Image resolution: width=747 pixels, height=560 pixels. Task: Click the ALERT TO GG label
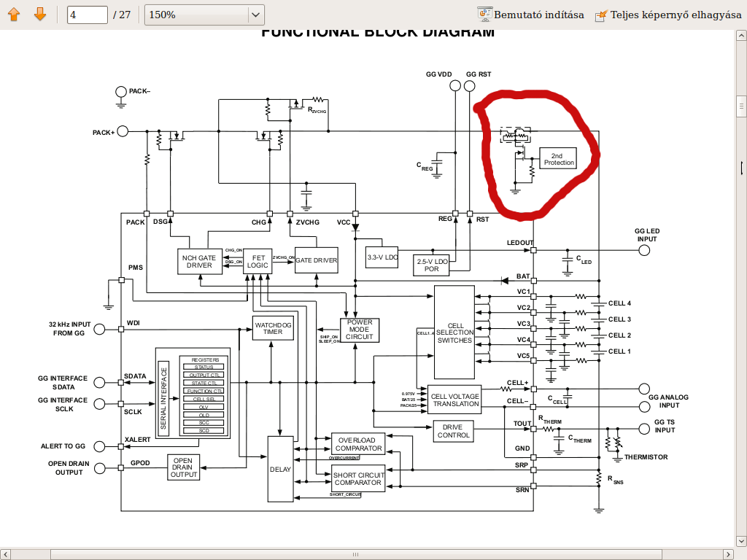(63, 446)
